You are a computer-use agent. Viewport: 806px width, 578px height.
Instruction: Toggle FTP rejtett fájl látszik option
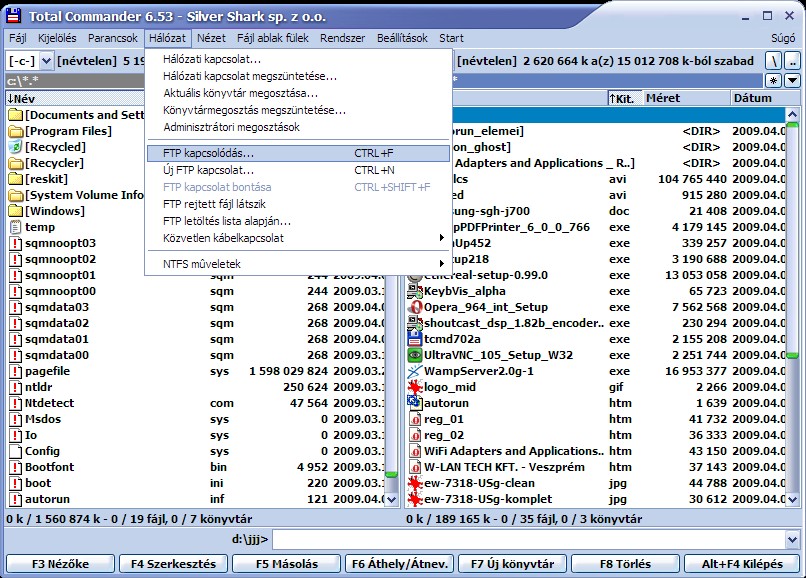pos(298,204)
